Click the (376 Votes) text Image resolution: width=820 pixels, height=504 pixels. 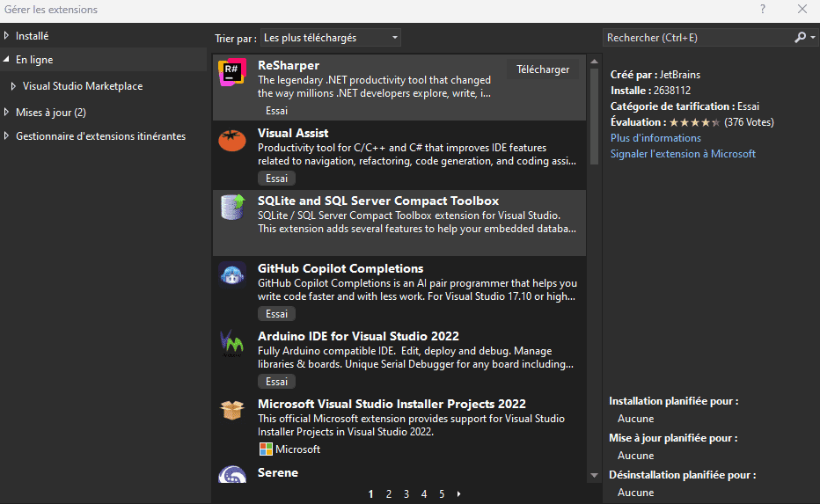click(749, 122)
